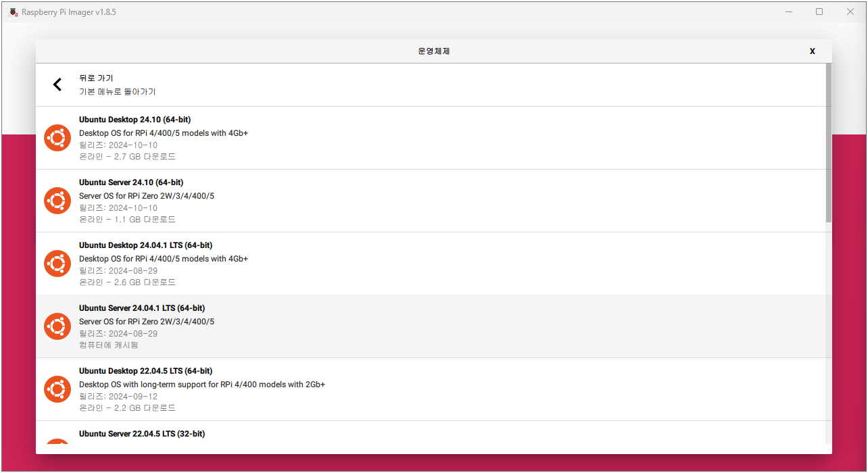The width and height of the screenshot is (868, 473).
Task: Pick Ubuntu Desktop 22.04.5 LTS (64-bit)
Action: tap(431, 389)
